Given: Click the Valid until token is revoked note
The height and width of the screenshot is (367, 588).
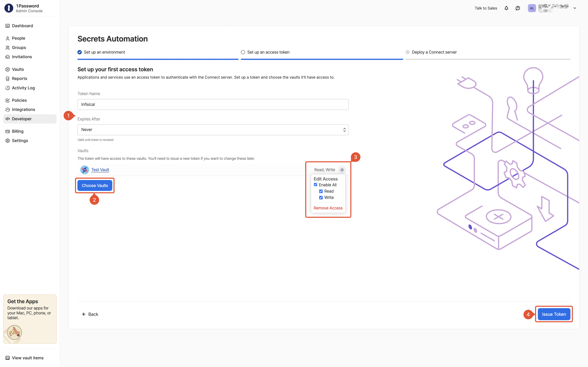Looking at the screenshot, I should point(95,140).
